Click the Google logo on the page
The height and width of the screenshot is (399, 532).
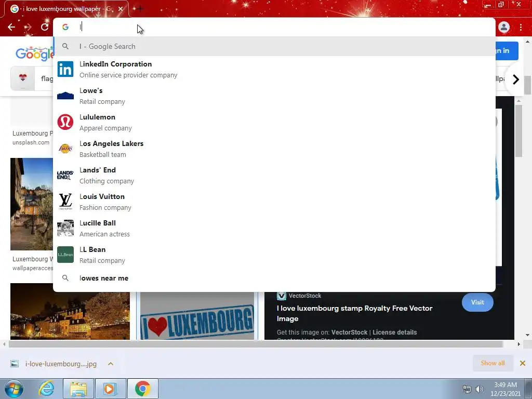[x=35, y=54]
